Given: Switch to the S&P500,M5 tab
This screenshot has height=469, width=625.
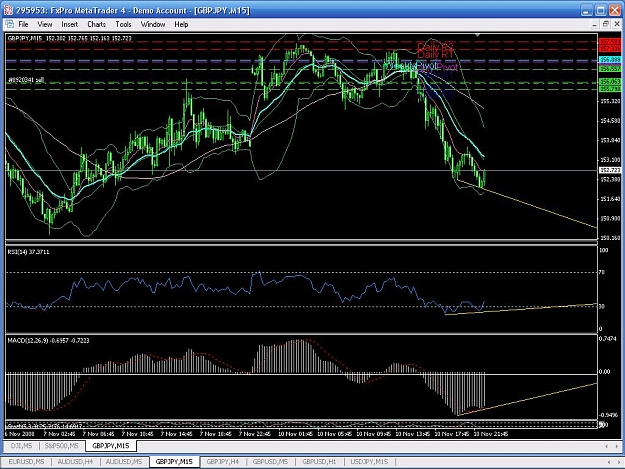Looking at the screenshot, I should [x=61, y=445].
